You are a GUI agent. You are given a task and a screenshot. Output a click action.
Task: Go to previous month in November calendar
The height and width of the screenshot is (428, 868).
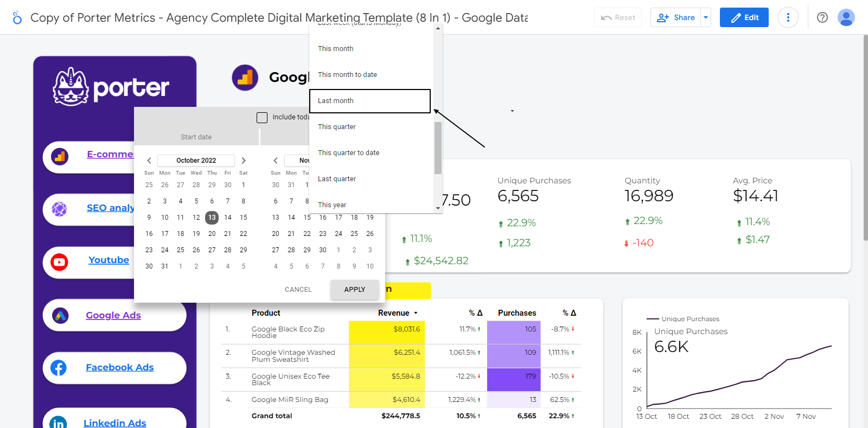[276, 161]
